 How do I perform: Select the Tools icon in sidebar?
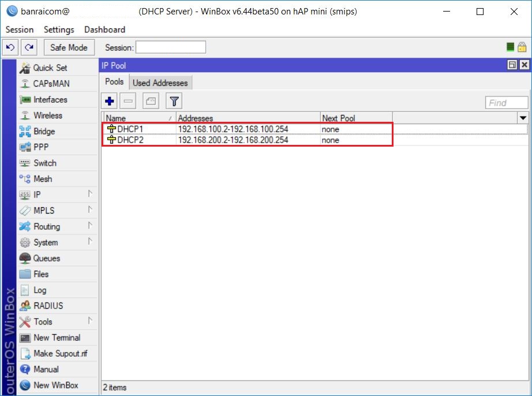click(25, 322)
